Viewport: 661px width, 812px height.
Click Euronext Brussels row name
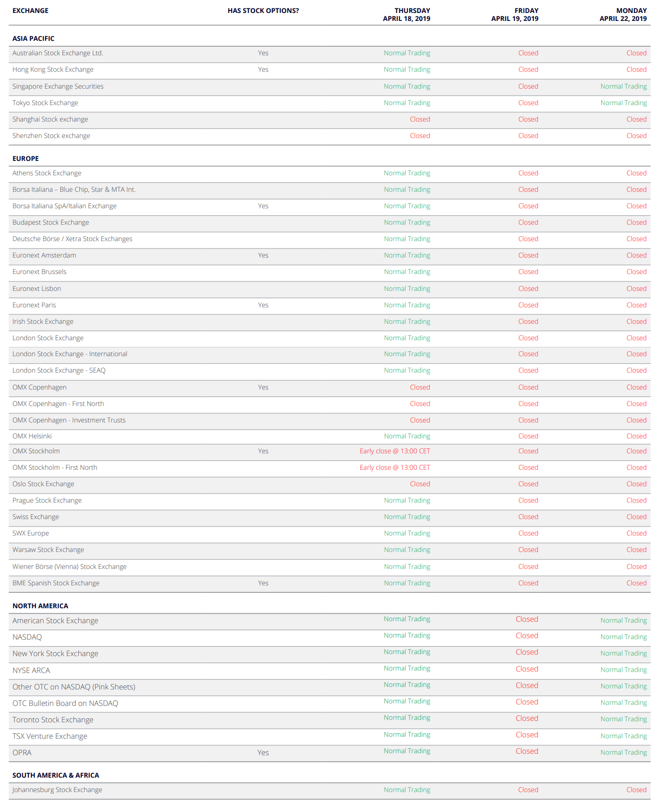39,271
